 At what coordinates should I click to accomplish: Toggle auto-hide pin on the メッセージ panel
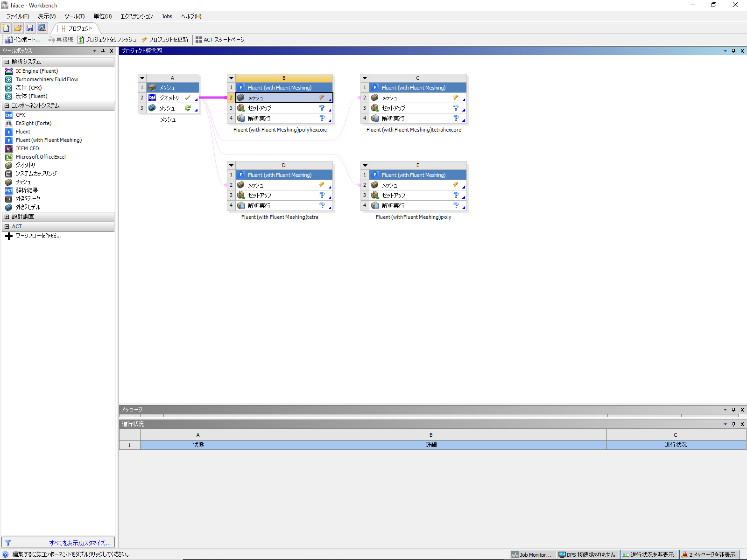[x=733, y=410]
